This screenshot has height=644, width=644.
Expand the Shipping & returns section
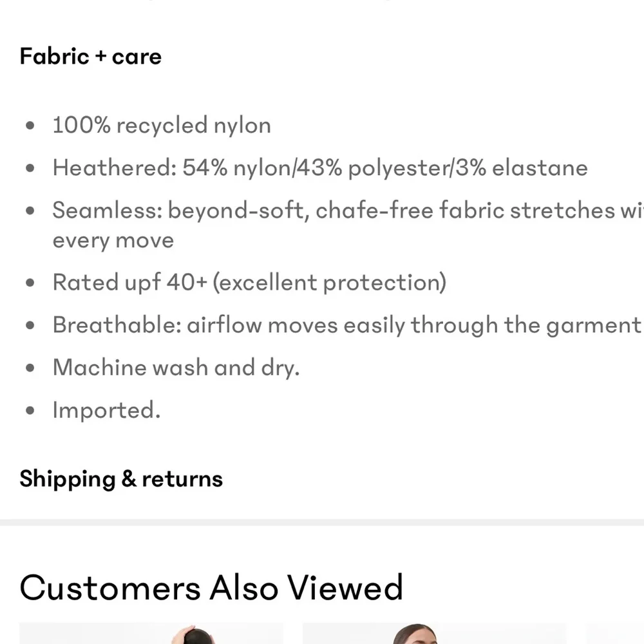121,479
